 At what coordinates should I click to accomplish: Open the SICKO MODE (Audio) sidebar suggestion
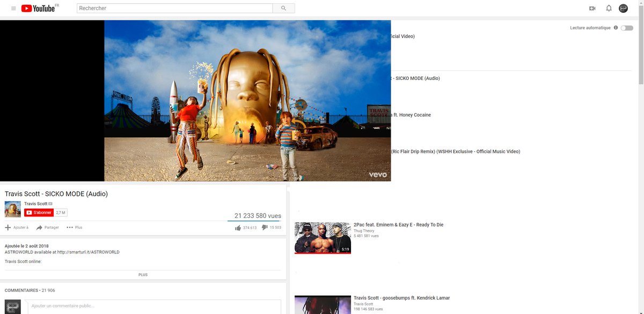pyautogui.click(x=415, y=78)
